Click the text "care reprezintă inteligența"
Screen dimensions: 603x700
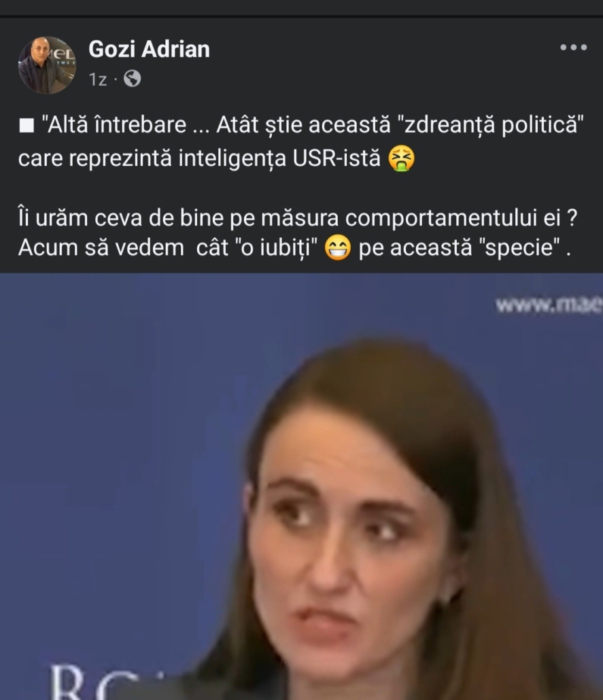[152, 159]
